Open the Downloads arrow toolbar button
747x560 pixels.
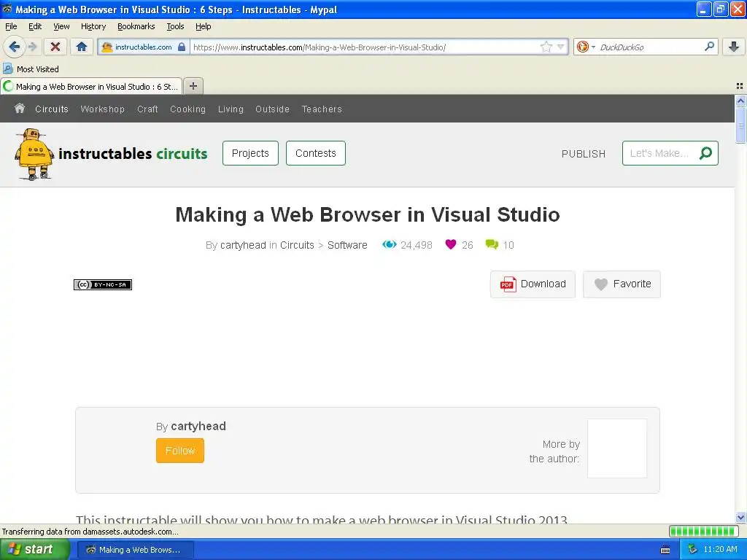click(734, 46)
